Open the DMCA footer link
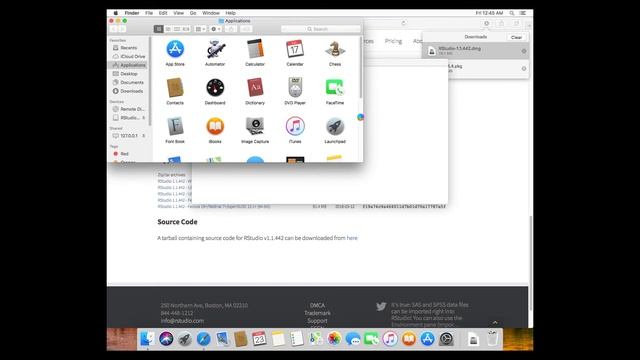Viewport: 640px width, 360px height. click(x=317, y=305)
